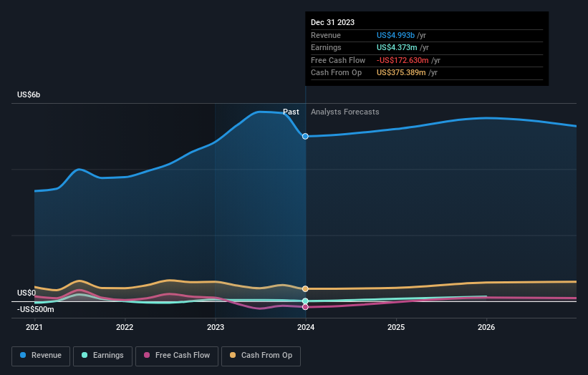588x375 pixels.
Task: Click the US$0 y-axis label
Action: [26, 293]
